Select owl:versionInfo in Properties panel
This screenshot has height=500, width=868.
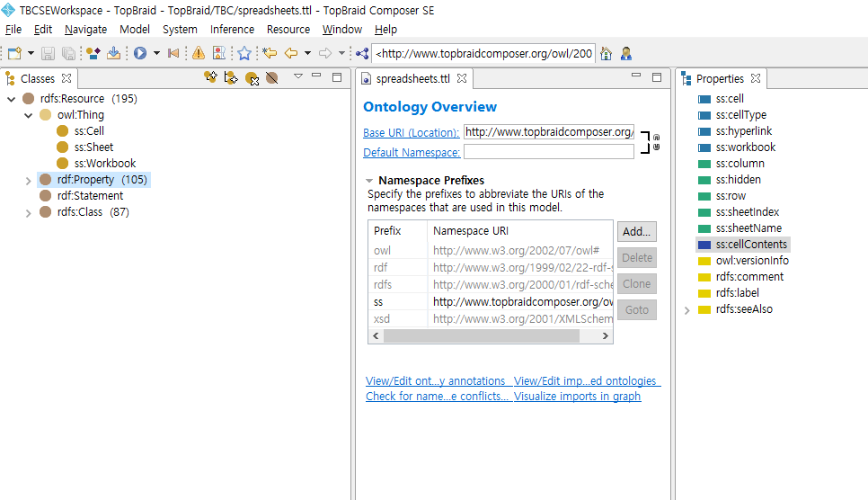pyautogui.click(x=752, y=261)
